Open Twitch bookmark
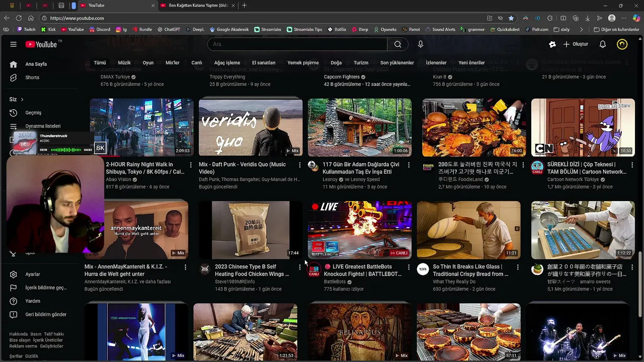The height and width of the screenshot is (362, 644). coord(26,30)
